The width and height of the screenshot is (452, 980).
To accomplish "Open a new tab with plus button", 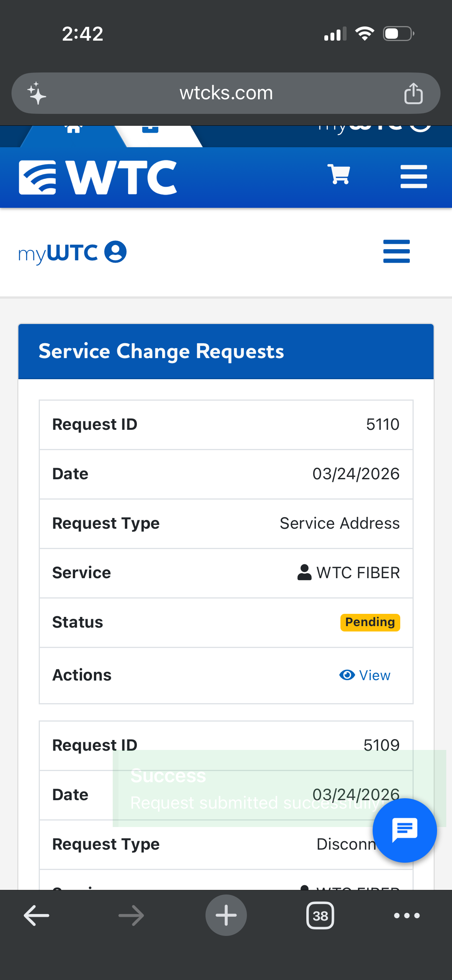I will (226, 915).
